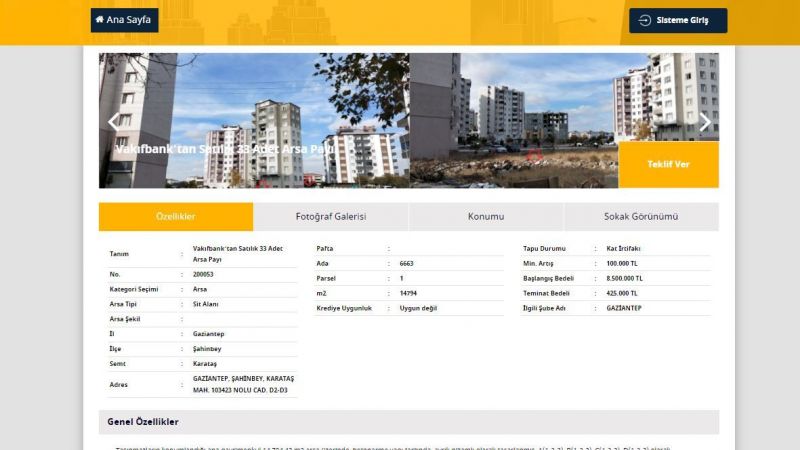The image size is (800, 450).
Task: Select Başlangıç Bedeli 8.500.000 TL
Action: coord(624,279)
